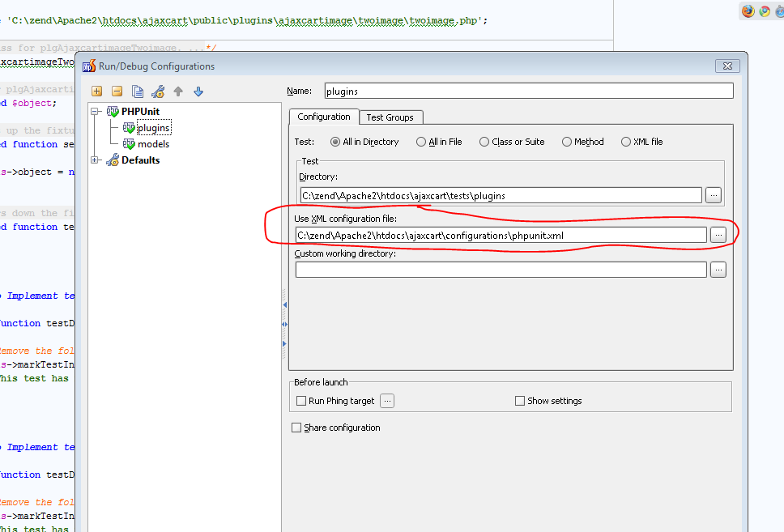The height and width of the screenshot is (532, 784).
Task: Click the splitter right arrow
Action: (284, 343)
